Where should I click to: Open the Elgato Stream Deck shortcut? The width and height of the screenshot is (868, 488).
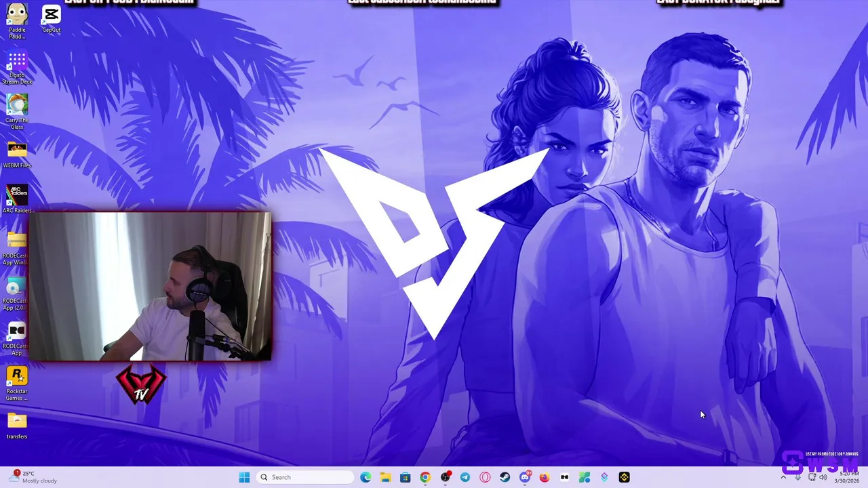[x=17, y=68]
